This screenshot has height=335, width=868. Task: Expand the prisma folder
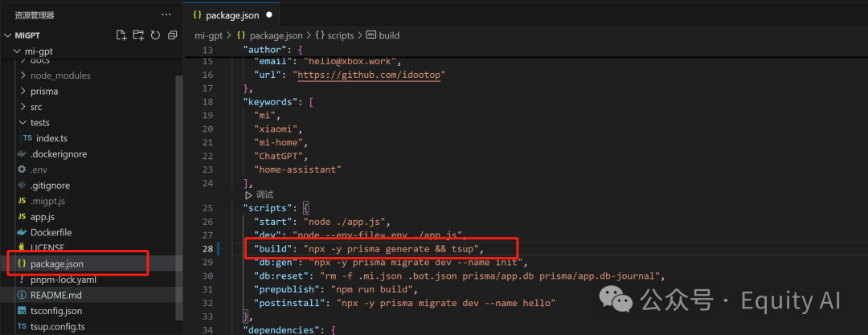coord(43,91)
